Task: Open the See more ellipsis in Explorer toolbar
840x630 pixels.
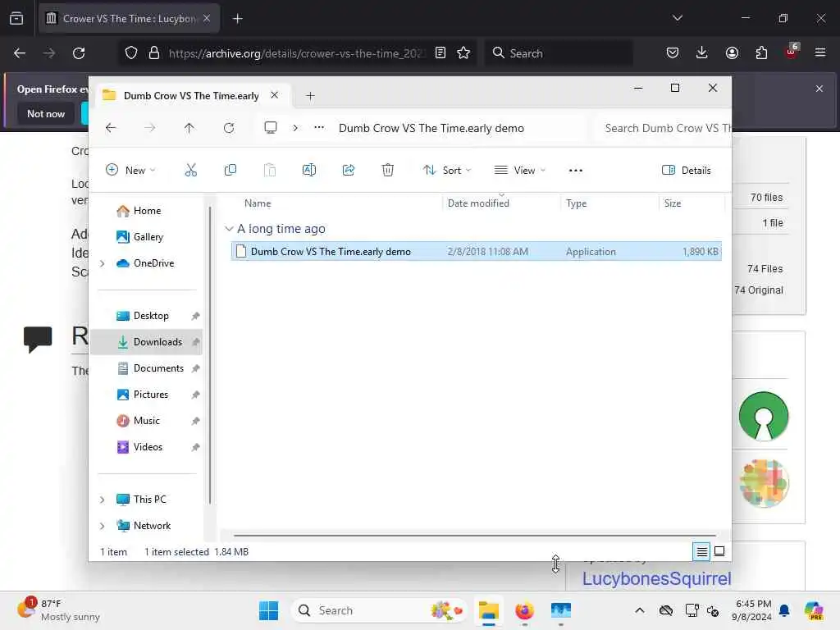Action: [575, 171]
